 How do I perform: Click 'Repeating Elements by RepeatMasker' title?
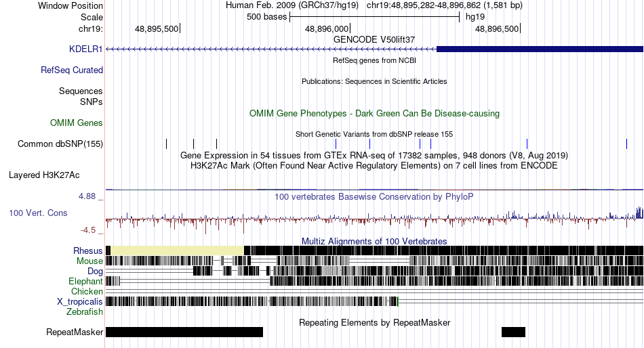(x=374, y=322)
